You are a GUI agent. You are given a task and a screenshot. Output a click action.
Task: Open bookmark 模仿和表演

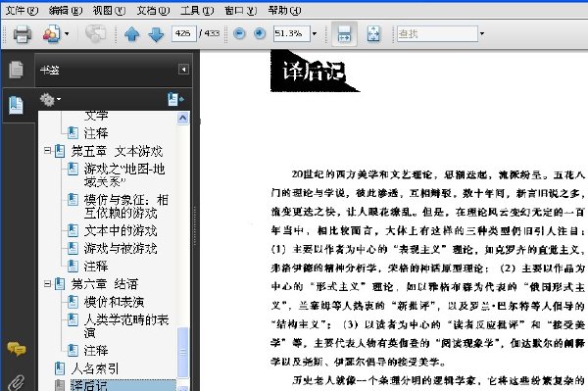tap(114, 302)
